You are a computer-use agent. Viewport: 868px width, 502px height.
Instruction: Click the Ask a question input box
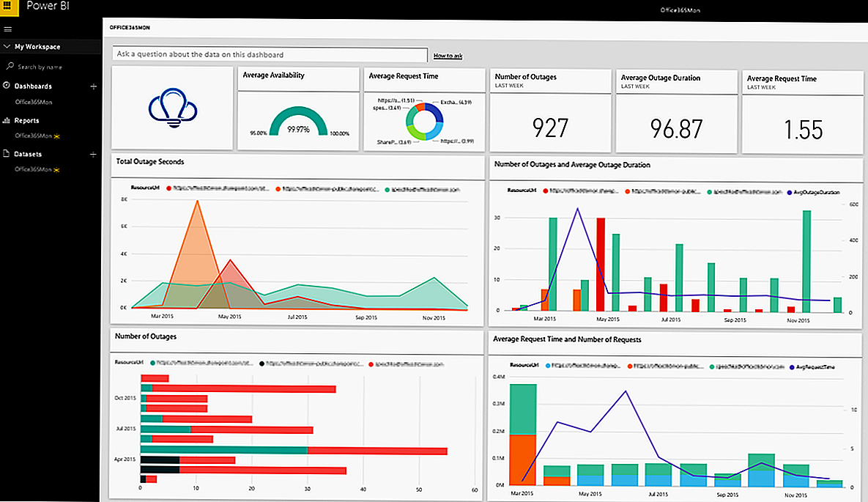tap(270, 54)
